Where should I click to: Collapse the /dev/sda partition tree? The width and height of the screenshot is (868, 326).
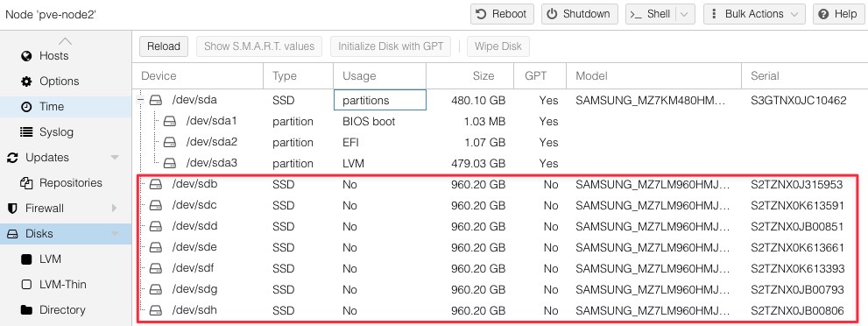coord(141,101)
